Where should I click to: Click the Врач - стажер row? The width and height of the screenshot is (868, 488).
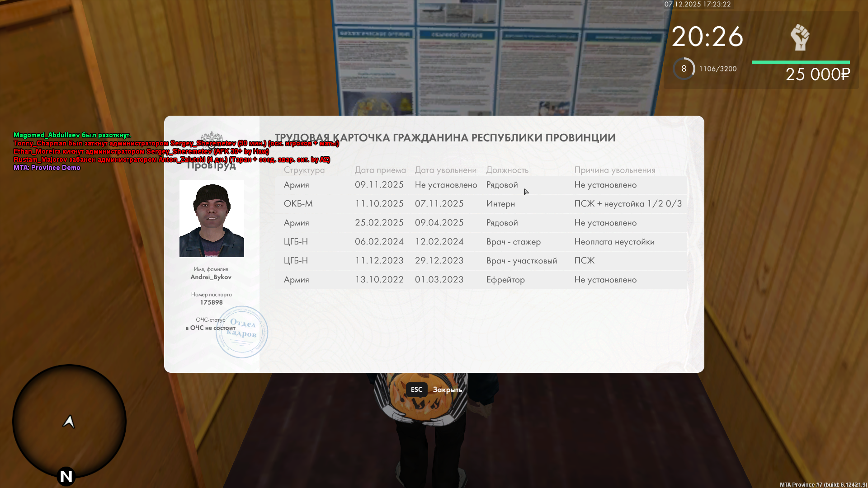[481, 242]
